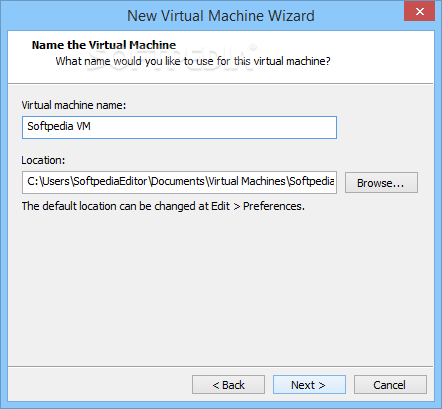Click the Location path input field
Viewport: 442px width, 409px height.
[179, 182]
